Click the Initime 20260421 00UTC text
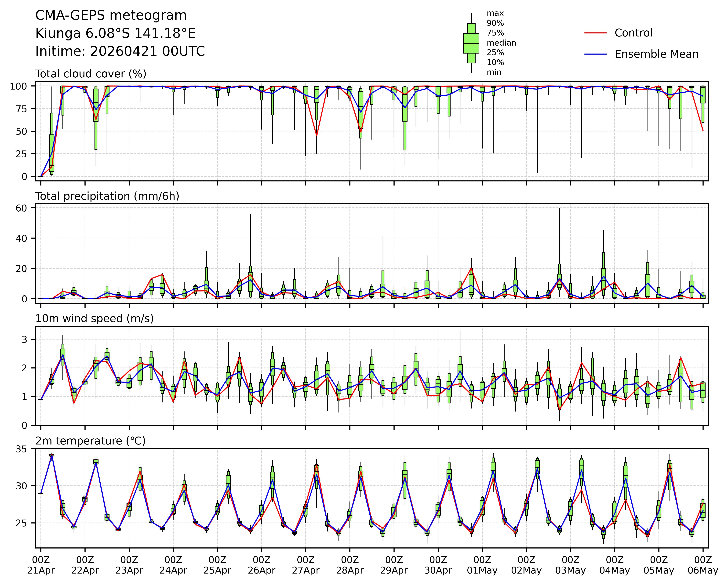728x585 pixels. pyautogui.click(x=120, y=51)
